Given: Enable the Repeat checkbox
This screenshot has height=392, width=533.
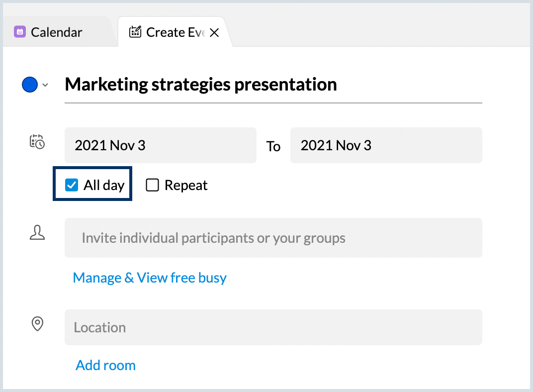Looking at the screenshot, I should click(152, 186).
